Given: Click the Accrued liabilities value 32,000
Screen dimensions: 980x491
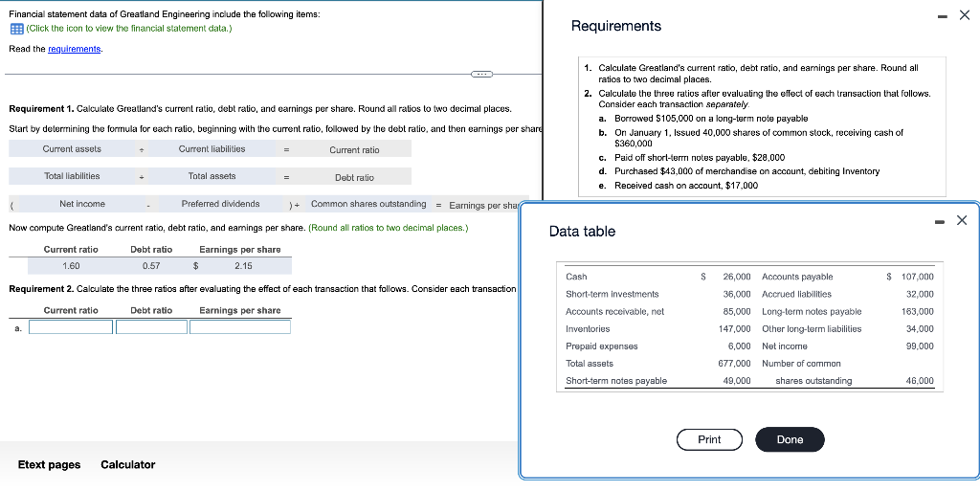Looking at the screenshot, I should 920,294.
